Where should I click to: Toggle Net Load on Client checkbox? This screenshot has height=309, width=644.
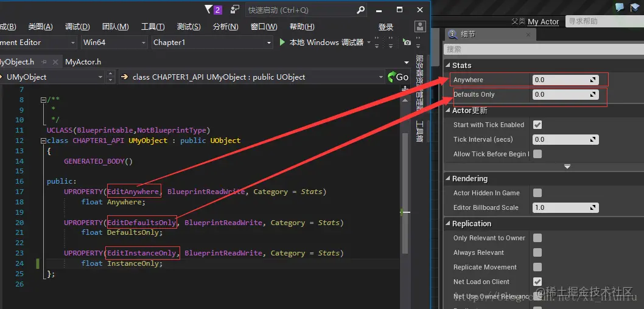tap(537, 282)
